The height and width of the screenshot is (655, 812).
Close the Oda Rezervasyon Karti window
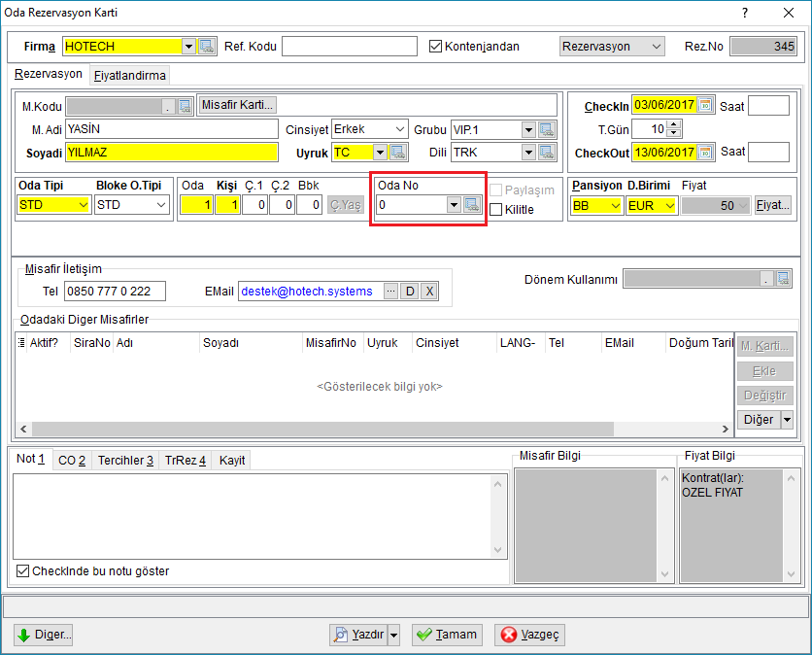[788, 13]
